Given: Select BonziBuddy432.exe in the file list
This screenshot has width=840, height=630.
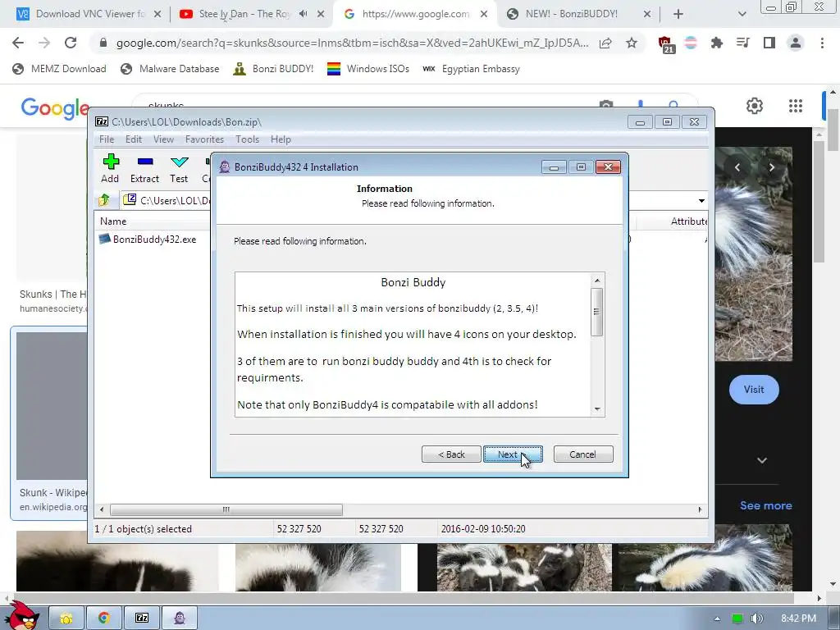Looking at the screenshot, I should [x=148, y=240].
